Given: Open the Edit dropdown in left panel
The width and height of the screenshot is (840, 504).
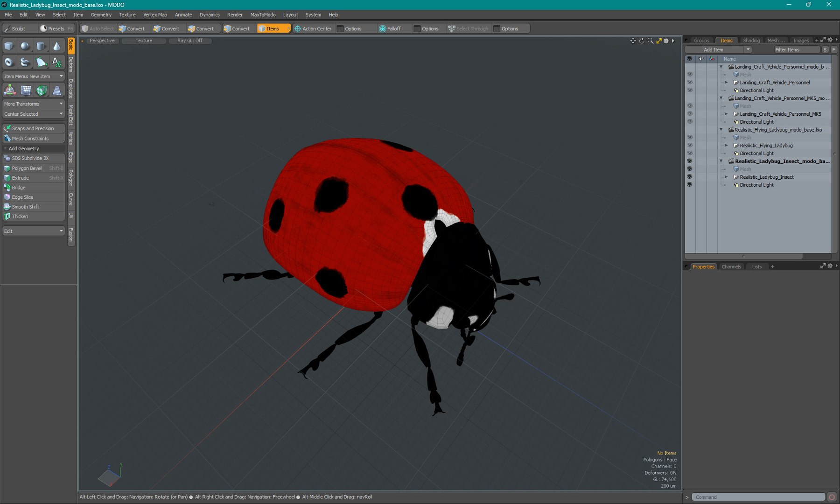Looking at the screenshot, I should coord(34,231).
